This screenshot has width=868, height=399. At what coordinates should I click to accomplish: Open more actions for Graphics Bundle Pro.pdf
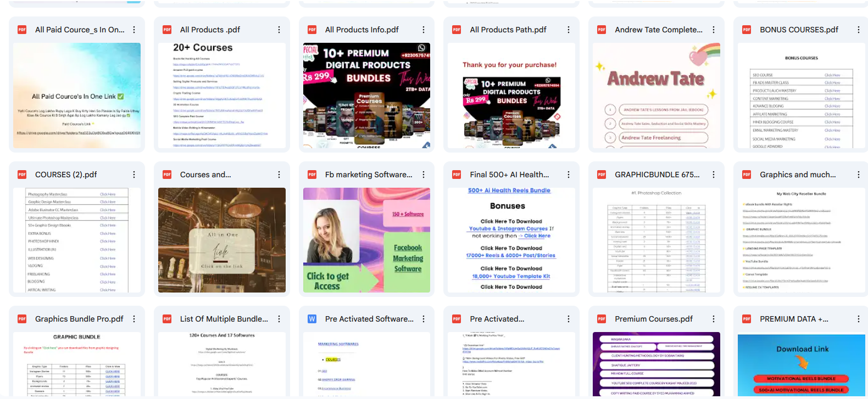click(134, 319)
